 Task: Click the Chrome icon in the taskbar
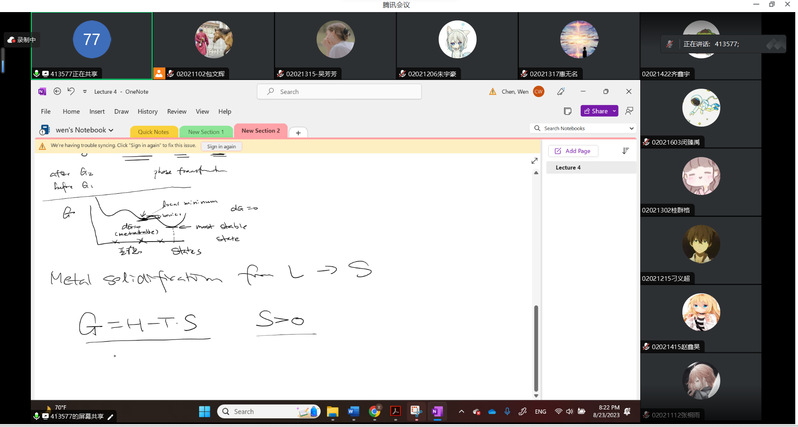[375, 411]
